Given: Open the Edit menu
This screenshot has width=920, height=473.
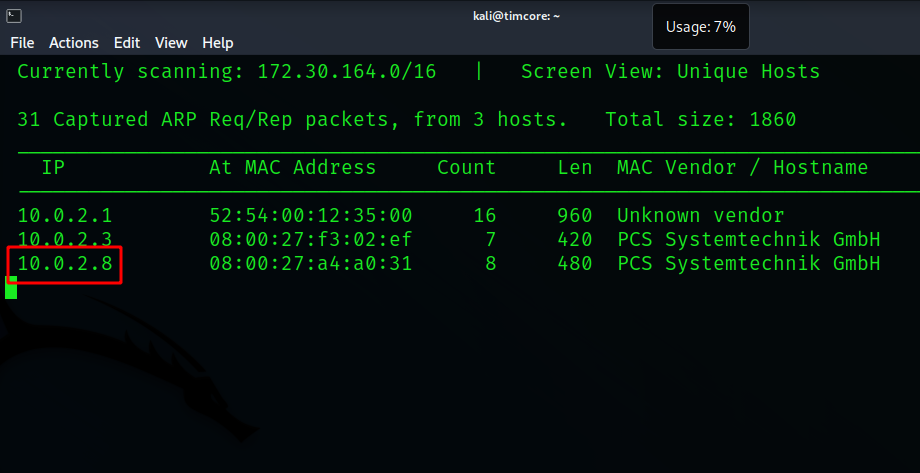Looking at the screenshot, I should coord(127,43).
